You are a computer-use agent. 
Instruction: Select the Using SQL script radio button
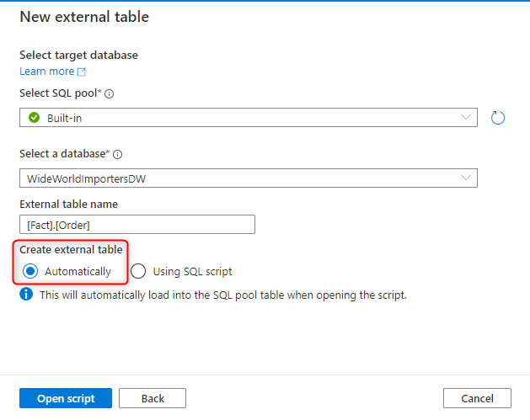[138, 271]
